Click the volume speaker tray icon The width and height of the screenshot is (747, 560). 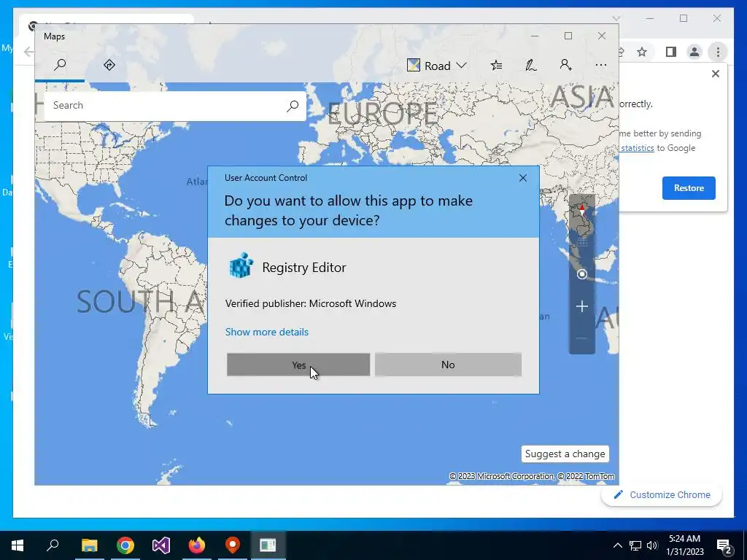[652, 545]
